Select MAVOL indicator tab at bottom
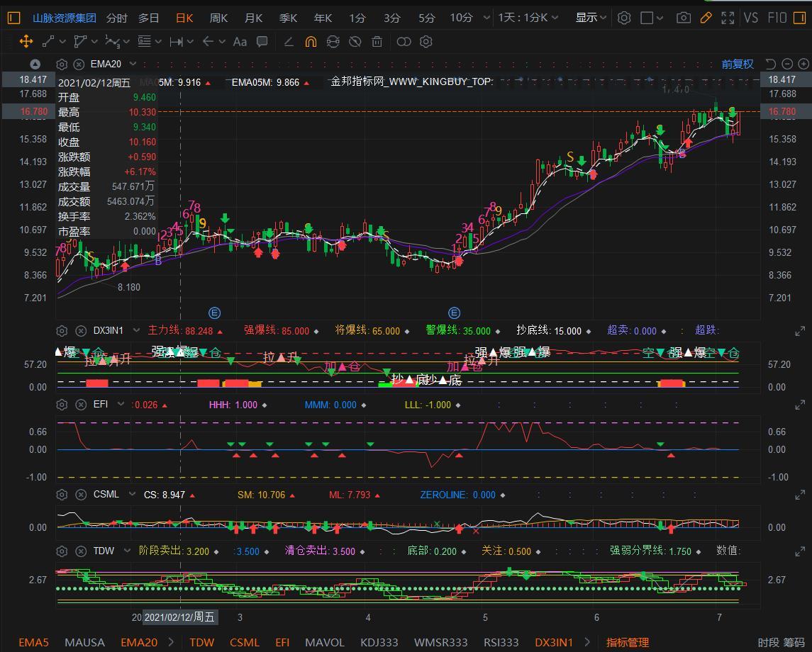 click(325, 642)
